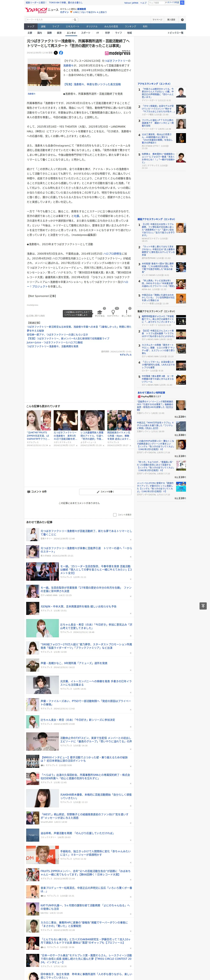
Task: Dismiss the よろず〜ニュース recommended card
Action: click(x=103, y=445)
